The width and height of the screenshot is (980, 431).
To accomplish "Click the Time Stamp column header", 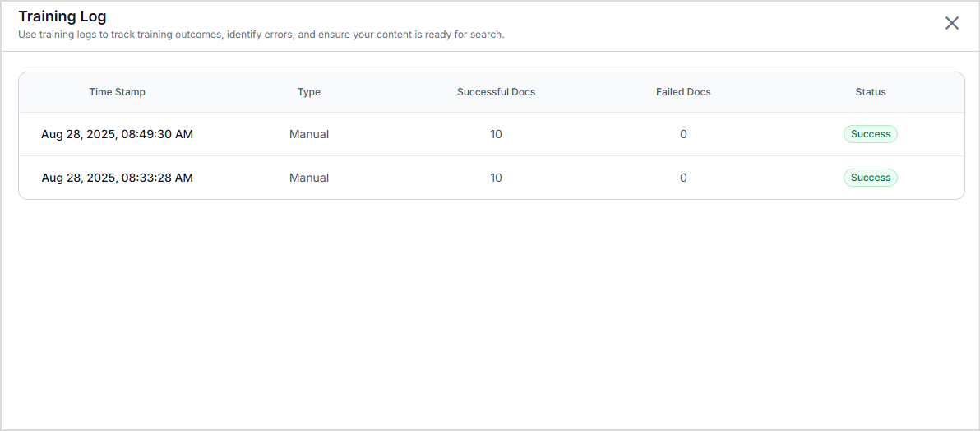I will (x=117, y=92).
